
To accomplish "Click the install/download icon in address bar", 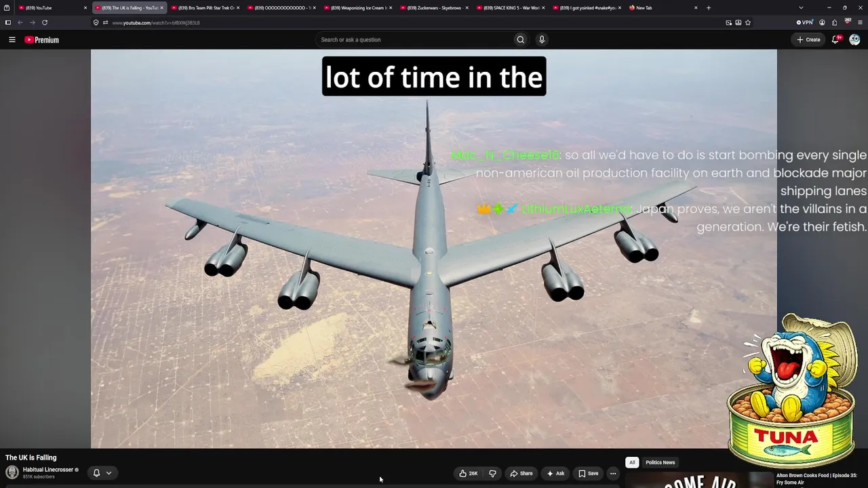I will [738, 22].
